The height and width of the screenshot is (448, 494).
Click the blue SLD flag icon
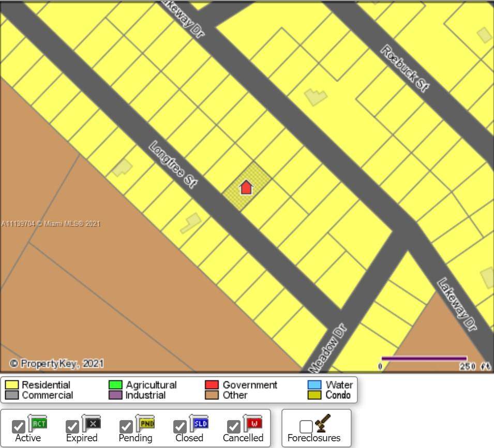pos(199,423)
